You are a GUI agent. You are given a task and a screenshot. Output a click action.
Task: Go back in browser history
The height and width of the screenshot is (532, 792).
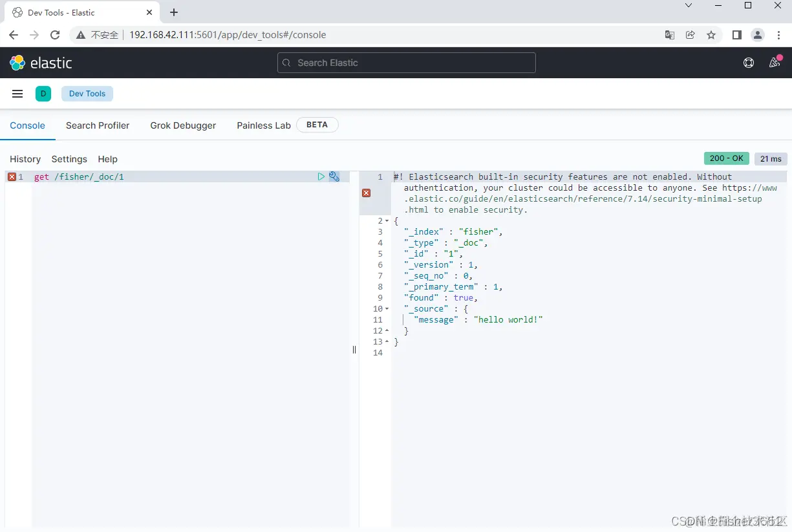click(x=14, y=35)
